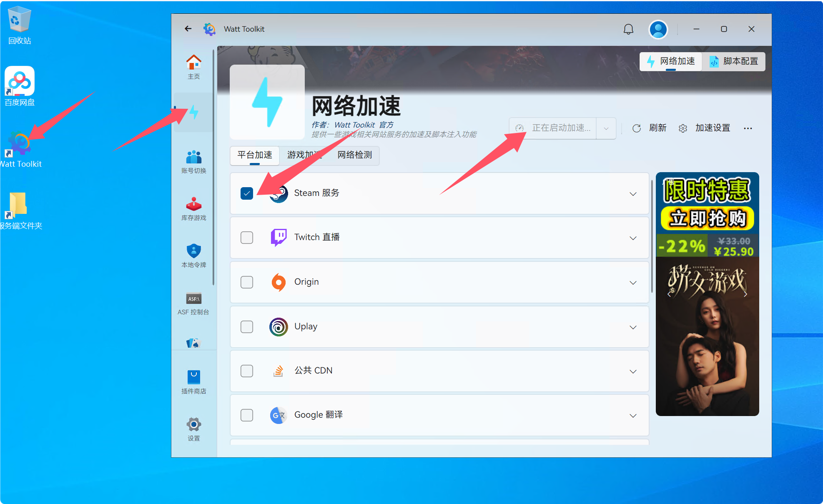Click the 立即抢购 ad banner button
Image resolution: width=823 pixels, height=504 pixels.
coord(708,218)
